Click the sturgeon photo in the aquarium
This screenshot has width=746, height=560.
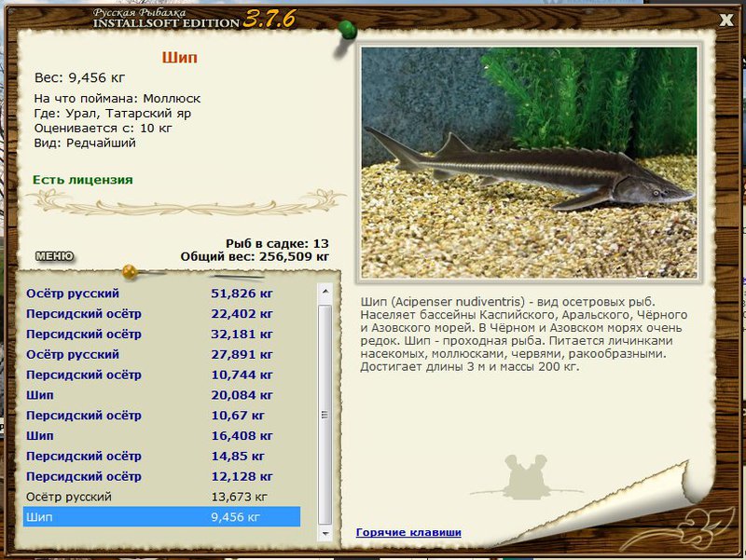pyautogui.click(x=529, y=162)
